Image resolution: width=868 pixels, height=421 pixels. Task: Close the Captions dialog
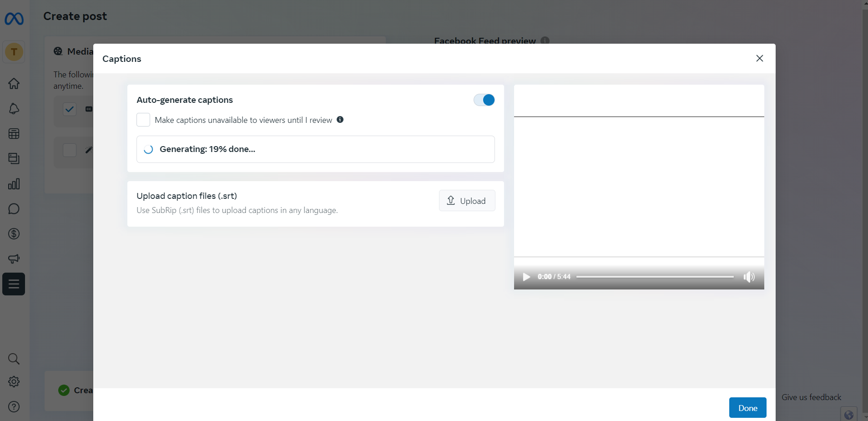(x=759, y=58)
